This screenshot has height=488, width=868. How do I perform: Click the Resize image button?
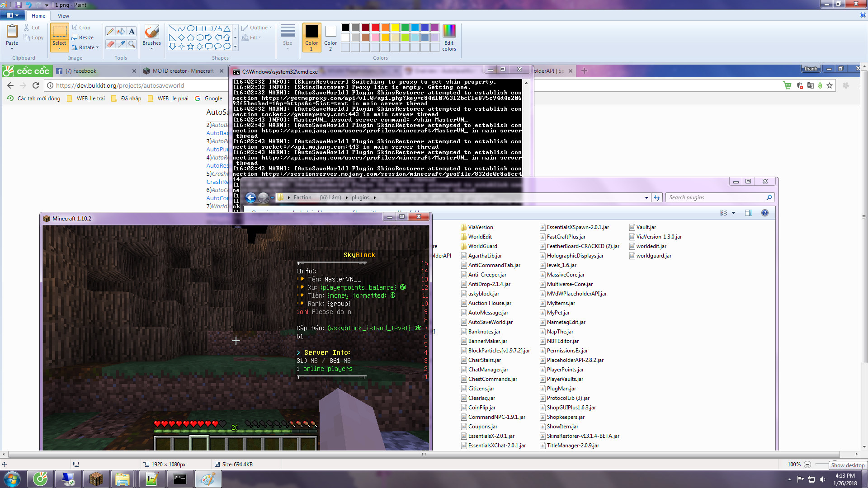click(83, 38)
